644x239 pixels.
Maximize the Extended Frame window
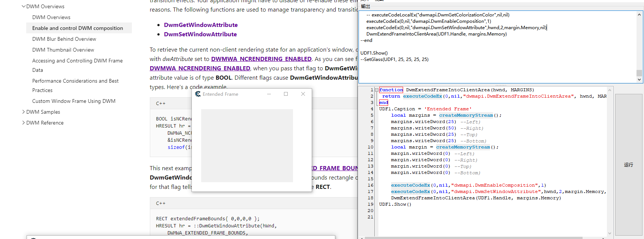click(x=286, y=94)
